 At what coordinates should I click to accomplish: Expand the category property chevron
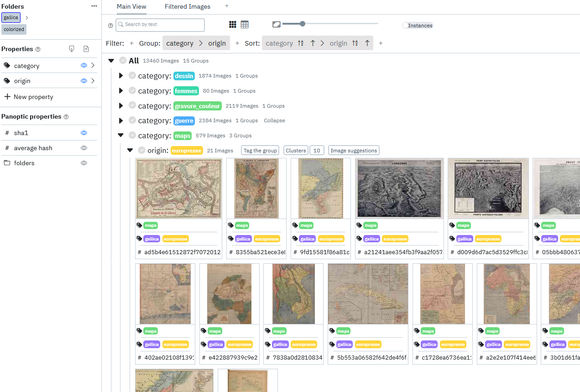(x=93, y=66)
